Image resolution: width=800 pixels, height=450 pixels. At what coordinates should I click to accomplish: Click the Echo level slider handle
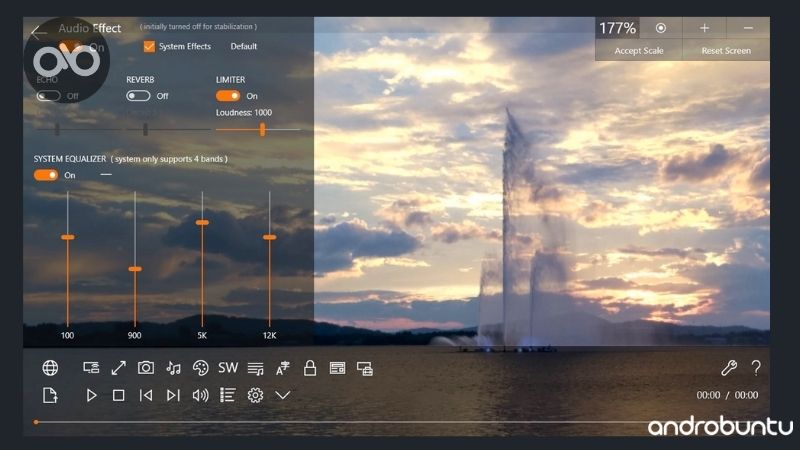(x=57, y=129)
